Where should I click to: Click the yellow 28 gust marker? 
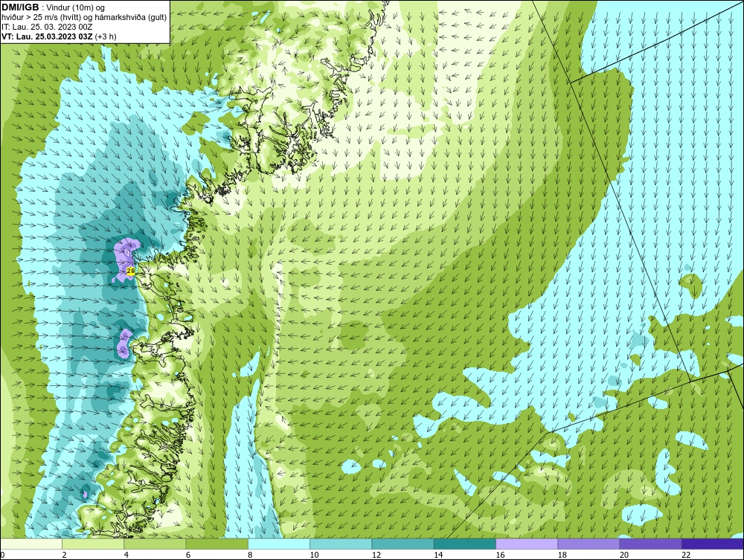click(131, 271)
